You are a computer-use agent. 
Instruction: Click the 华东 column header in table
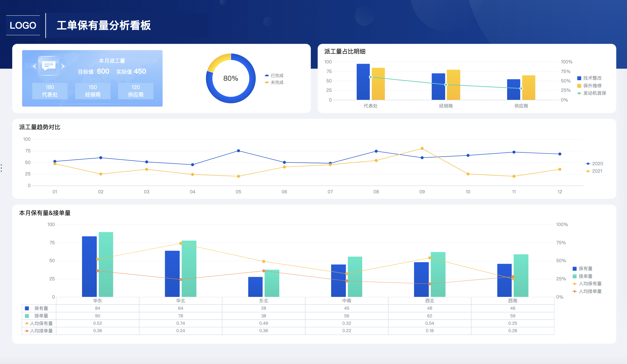tap(98, 301)
